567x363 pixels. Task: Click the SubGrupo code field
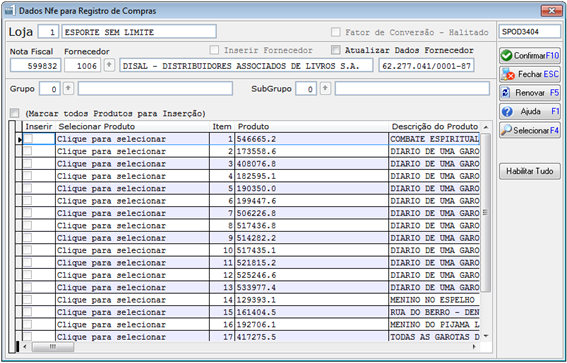point(306,89)
